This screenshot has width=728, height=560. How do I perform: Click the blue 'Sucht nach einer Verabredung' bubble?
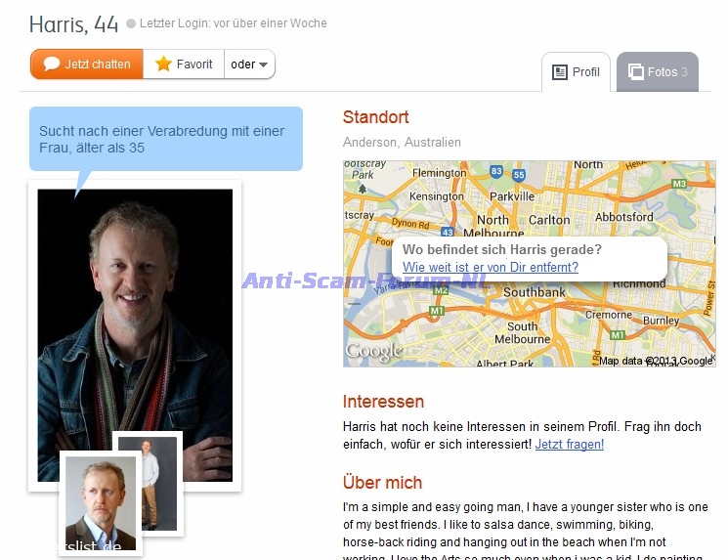pyautogui.click(x=166, y=140)
